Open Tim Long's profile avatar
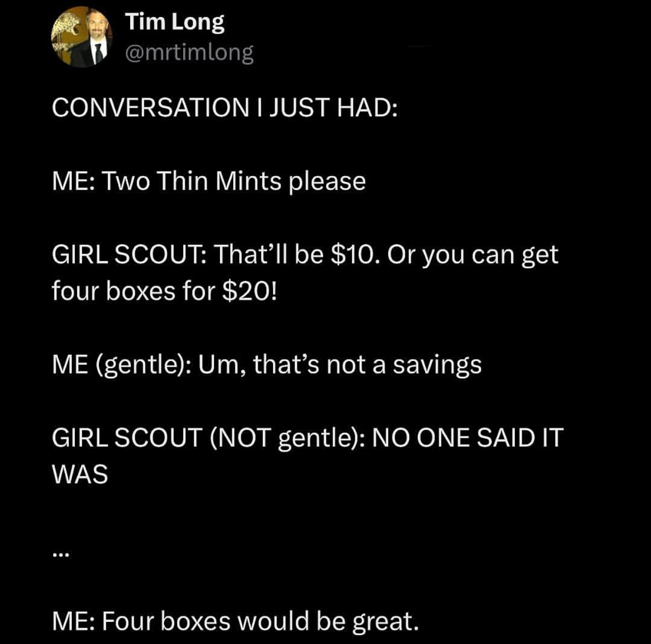 point(82,37)
